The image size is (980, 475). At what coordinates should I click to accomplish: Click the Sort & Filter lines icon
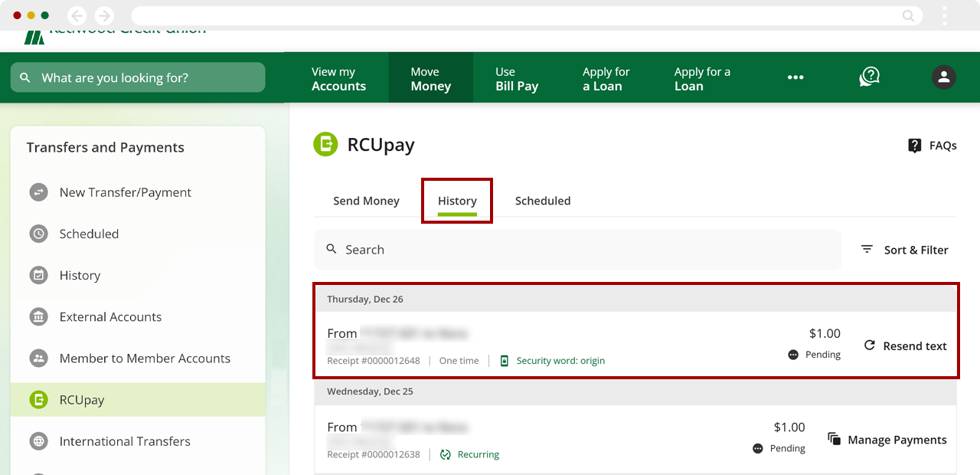(867, 249)
